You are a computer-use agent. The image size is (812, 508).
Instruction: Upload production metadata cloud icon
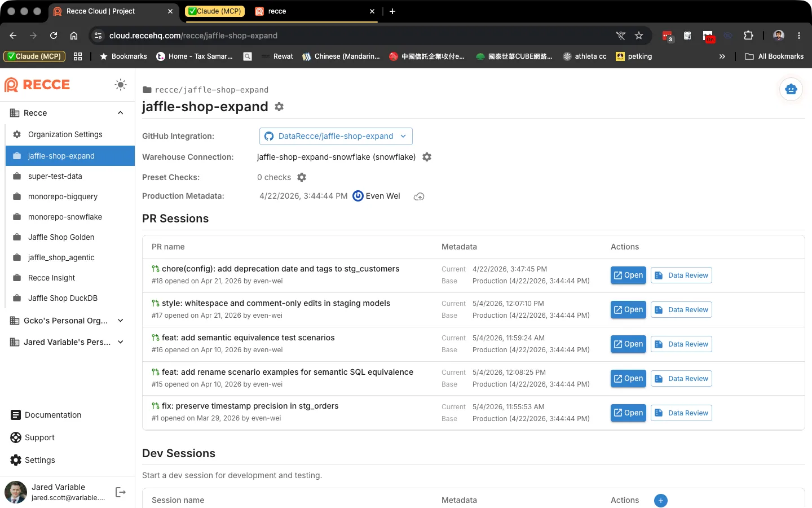(419, 196)
